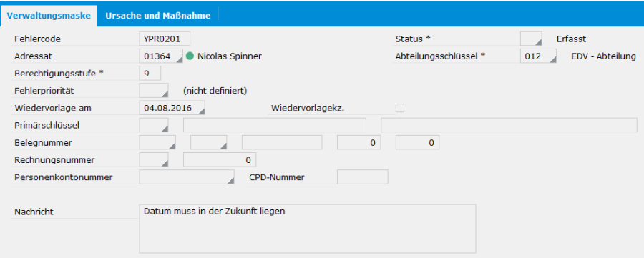This screenshot has width=644, height=258.
Task: Click the Rechnungsnummer numeric field showing 0
Action: (220, 160)
